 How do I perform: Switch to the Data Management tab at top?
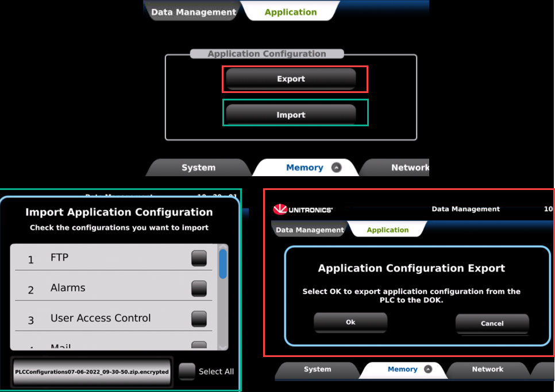pos(193,12)
